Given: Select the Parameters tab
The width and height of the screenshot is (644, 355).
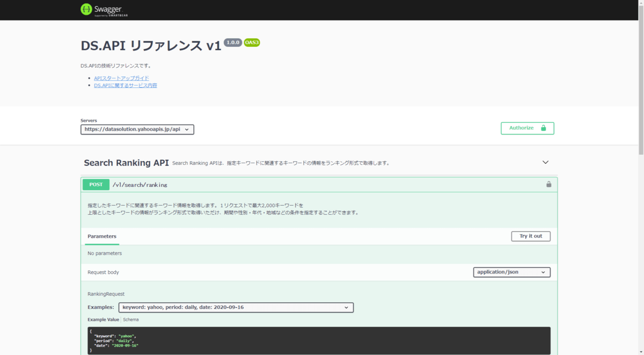Looking at the screenshot, I should (x=102, y=236).
